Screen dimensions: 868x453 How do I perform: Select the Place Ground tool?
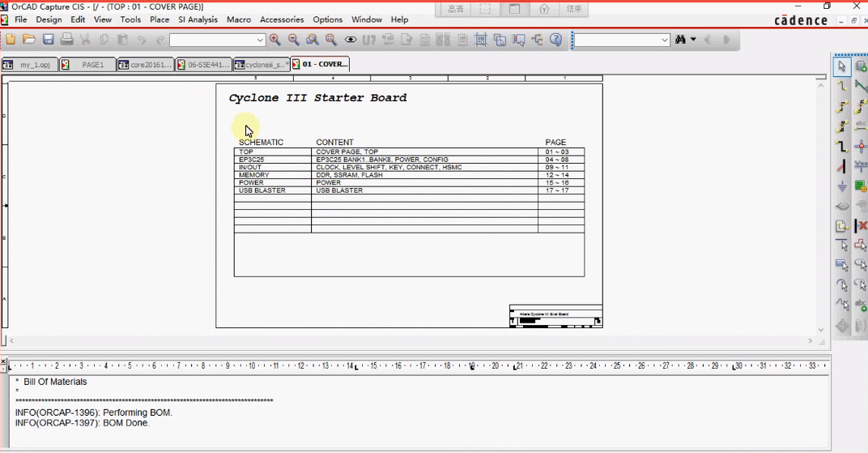click(842, 186)
